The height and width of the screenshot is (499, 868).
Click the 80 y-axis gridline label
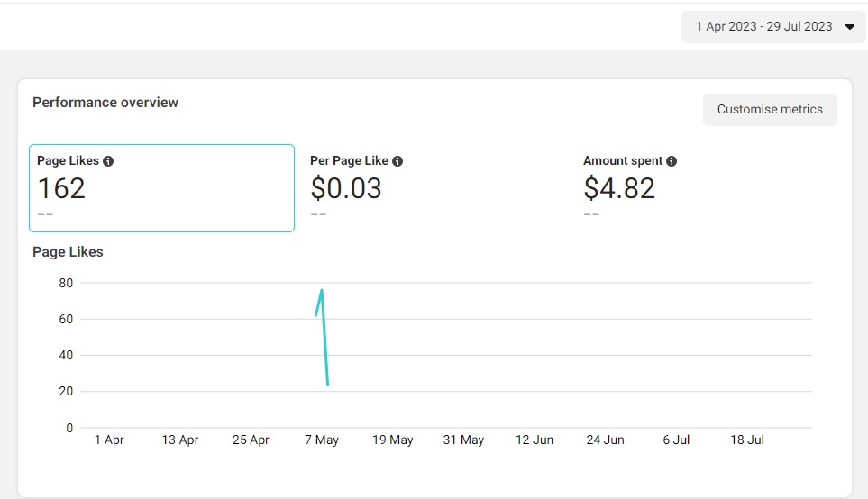tap(66, 283)
